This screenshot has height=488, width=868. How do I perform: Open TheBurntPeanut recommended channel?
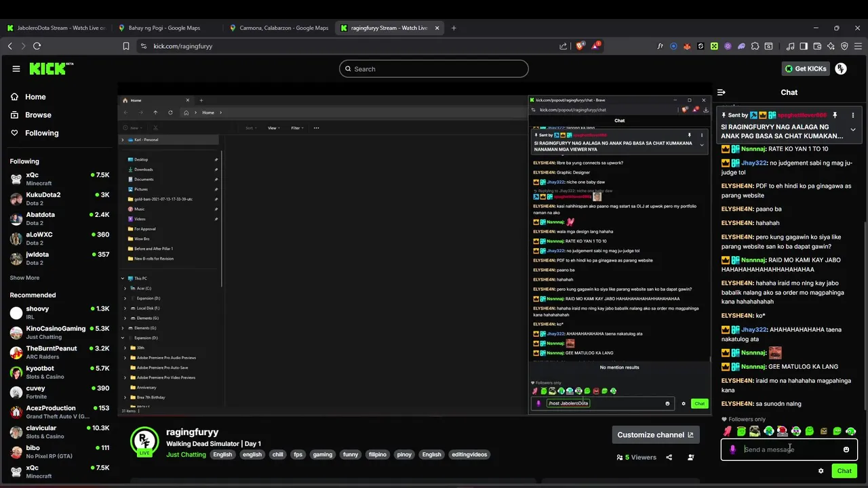tap(59, 352)
